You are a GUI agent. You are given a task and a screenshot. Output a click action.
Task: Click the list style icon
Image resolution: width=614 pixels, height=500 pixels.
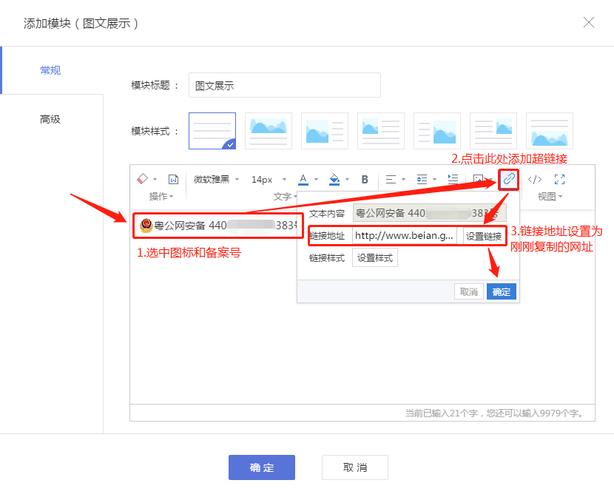point(422,179)
